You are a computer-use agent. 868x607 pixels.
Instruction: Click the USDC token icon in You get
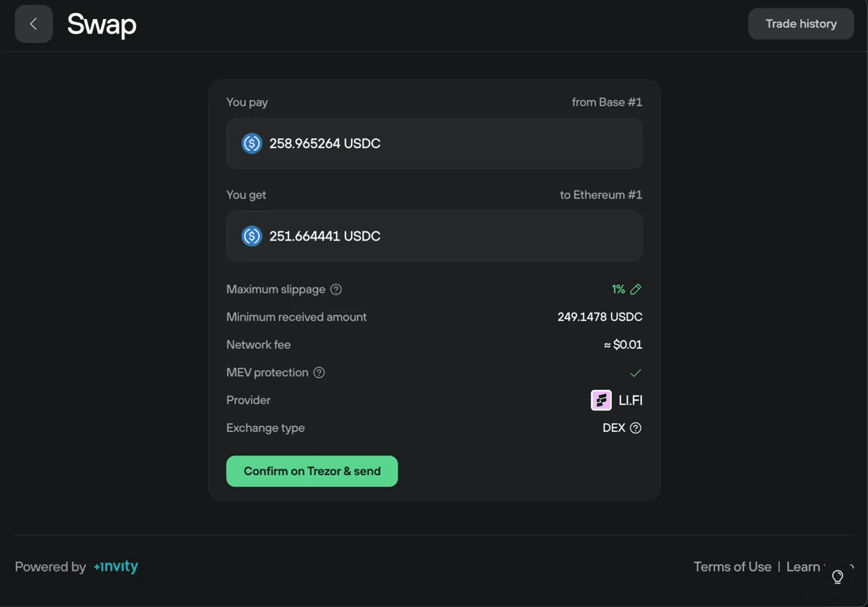click(251, 235)
